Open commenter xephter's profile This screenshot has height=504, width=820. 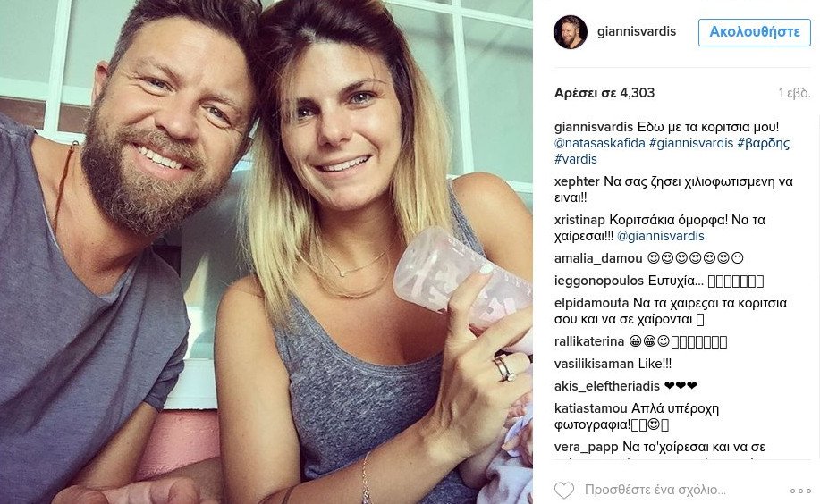(577, 182)
